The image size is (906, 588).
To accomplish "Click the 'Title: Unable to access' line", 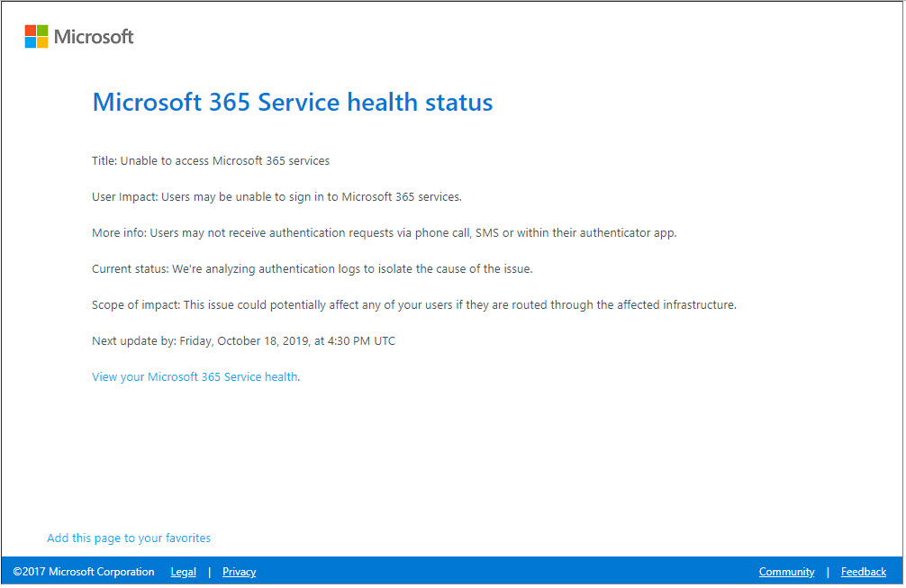I will (211, 161).
